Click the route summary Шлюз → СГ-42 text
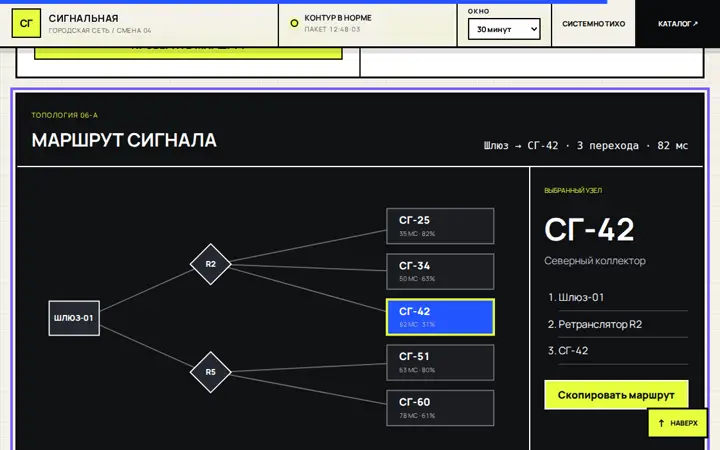The height and width of the screenshot is (450, 720). [x=585, y=146]
